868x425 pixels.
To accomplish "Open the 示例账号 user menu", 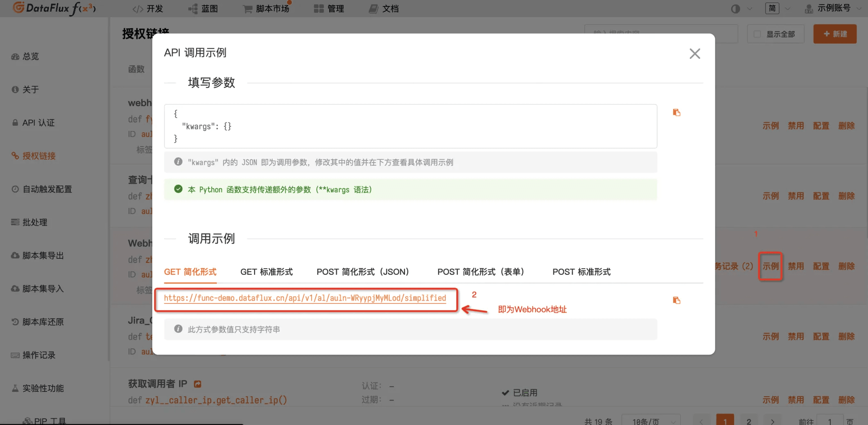I will (833, 9).
